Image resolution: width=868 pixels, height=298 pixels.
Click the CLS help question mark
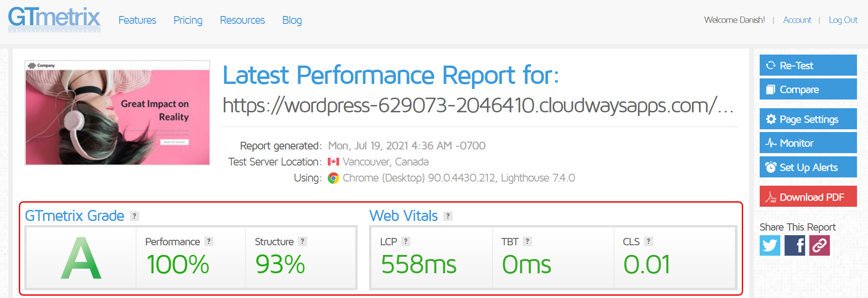(x=649, y=242)
